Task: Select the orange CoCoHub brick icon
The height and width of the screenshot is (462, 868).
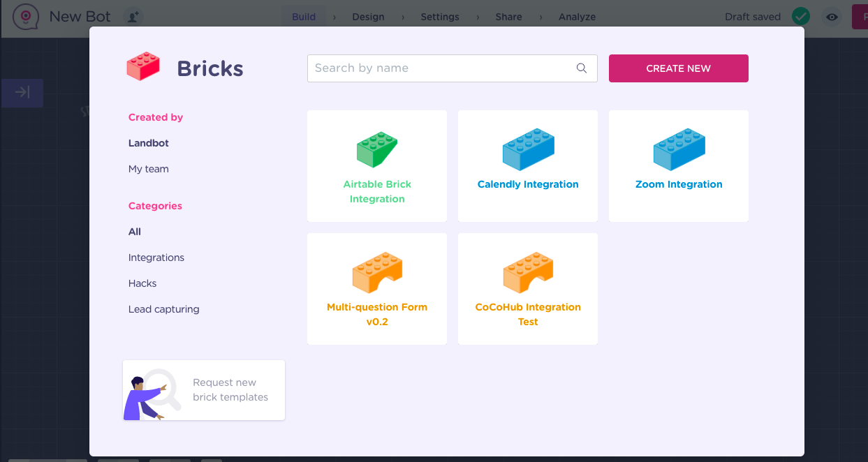Action: pyautogui.click(x=528, y=272)
